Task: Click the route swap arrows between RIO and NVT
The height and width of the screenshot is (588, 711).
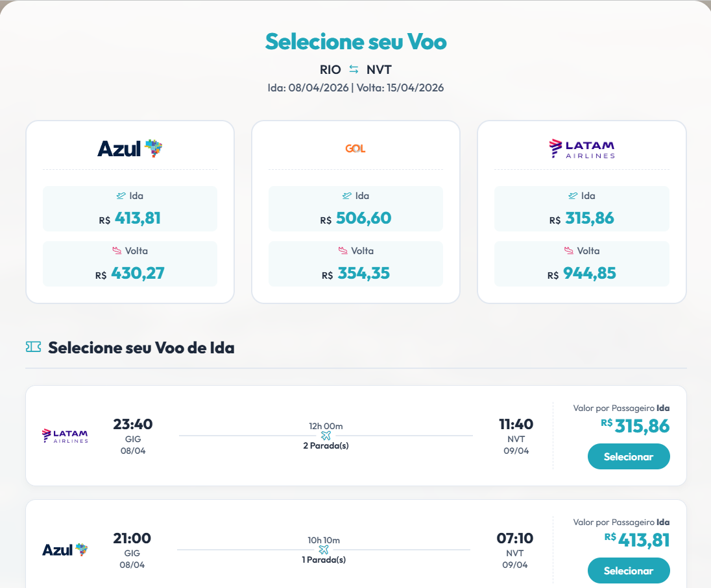Action: point(353,69)
